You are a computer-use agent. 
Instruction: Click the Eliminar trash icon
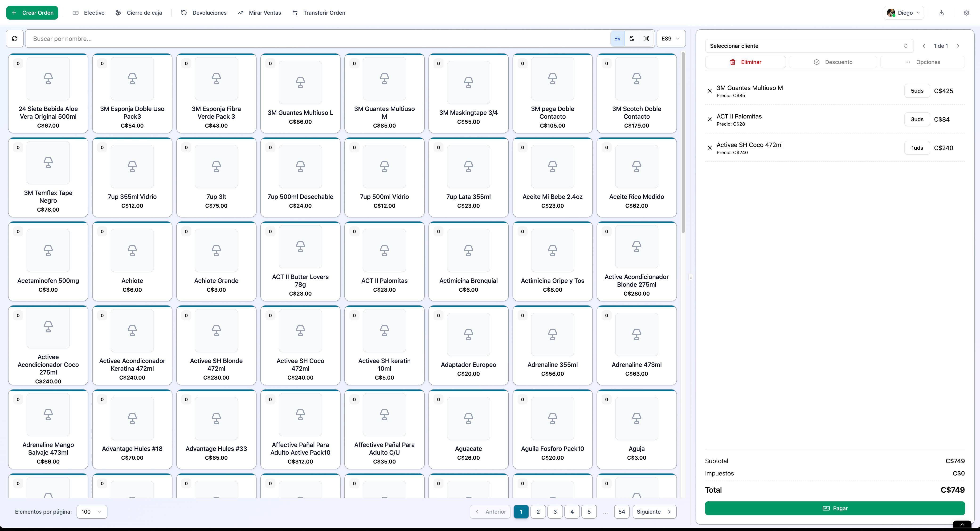[733, 62]
